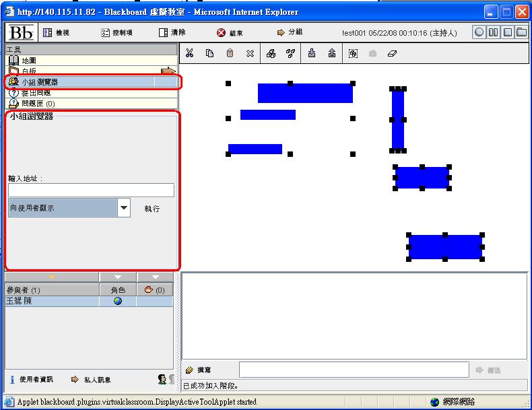The image size is (532, 410).
Task: Expand the participants column sort arrow
Action: click(52, 277)
